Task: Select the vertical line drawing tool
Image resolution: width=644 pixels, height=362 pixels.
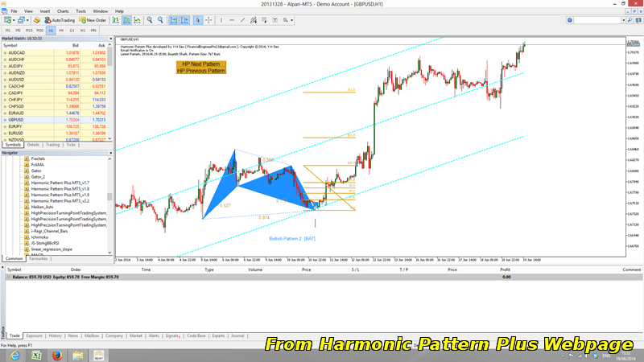Action: [x=221, y=20]
